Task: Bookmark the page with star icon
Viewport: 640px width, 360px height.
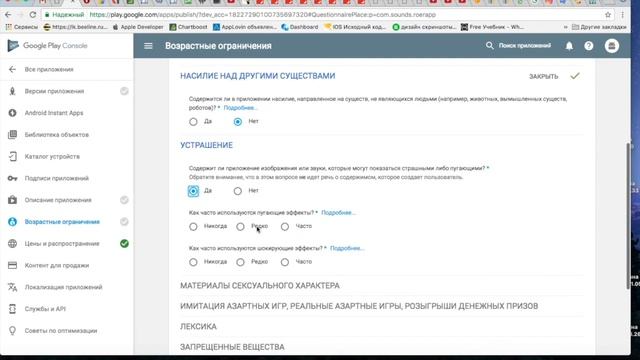Action: tap(608, 15)
